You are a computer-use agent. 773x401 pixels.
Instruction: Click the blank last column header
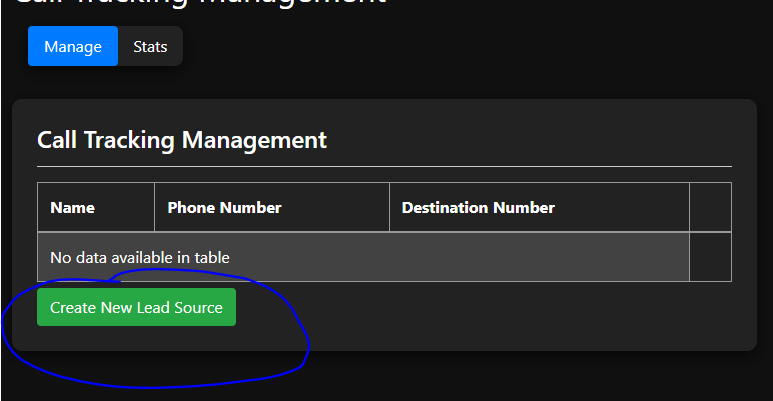710,208
